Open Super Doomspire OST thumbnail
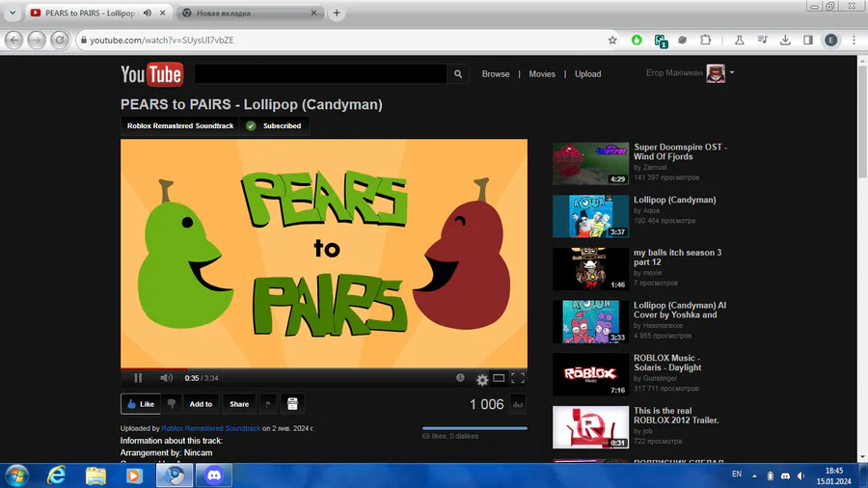 click(x=590, y=163)
